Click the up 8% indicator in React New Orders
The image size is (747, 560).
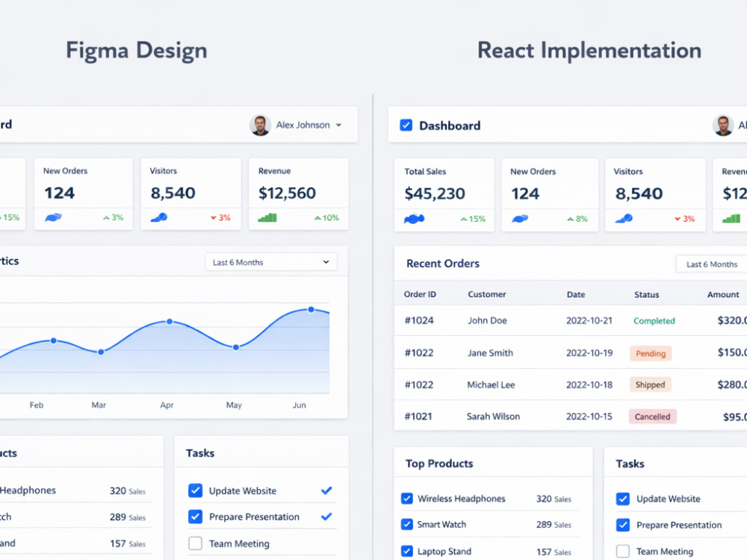click(577, 219)
